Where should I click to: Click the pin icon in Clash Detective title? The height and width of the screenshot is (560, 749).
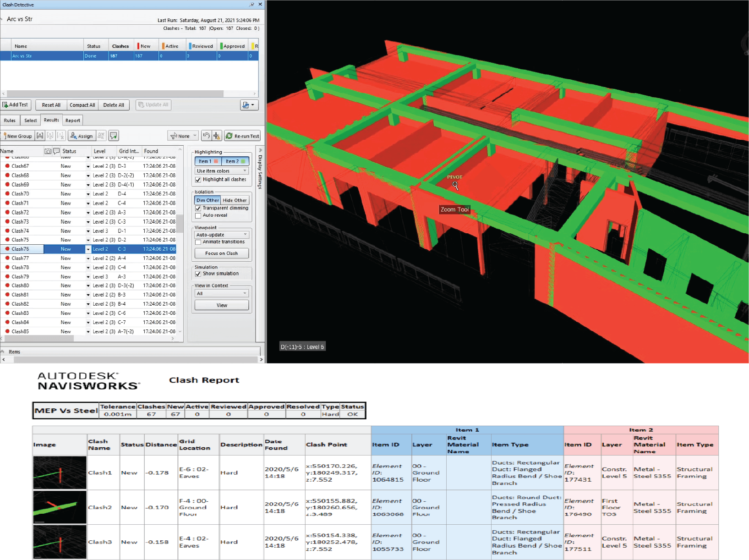pyautogui.click(x=251, y=5)
